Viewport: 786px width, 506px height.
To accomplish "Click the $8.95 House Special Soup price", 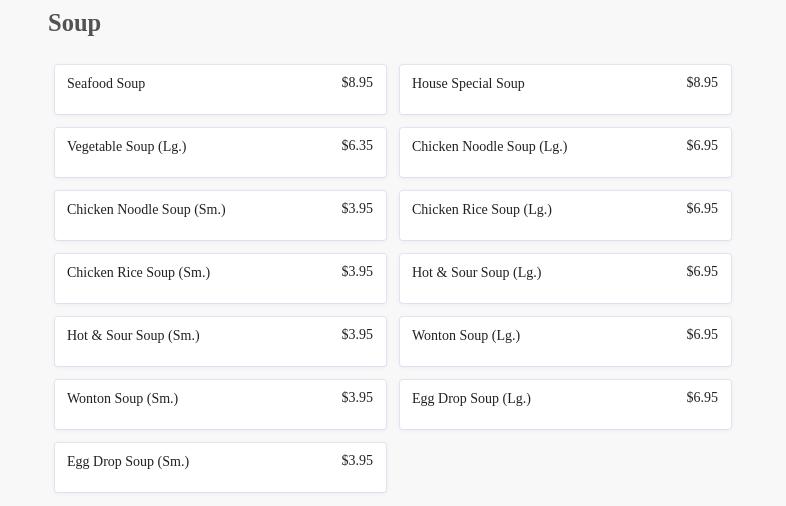I will [x=702, y=83].
